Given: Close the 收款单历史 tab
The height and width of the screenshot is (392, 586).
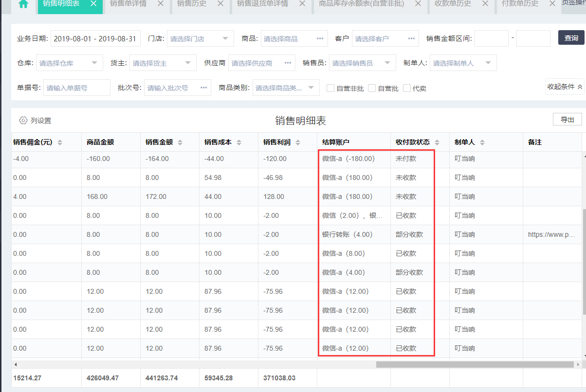Looking at the screenshot, I should point(485,3).
